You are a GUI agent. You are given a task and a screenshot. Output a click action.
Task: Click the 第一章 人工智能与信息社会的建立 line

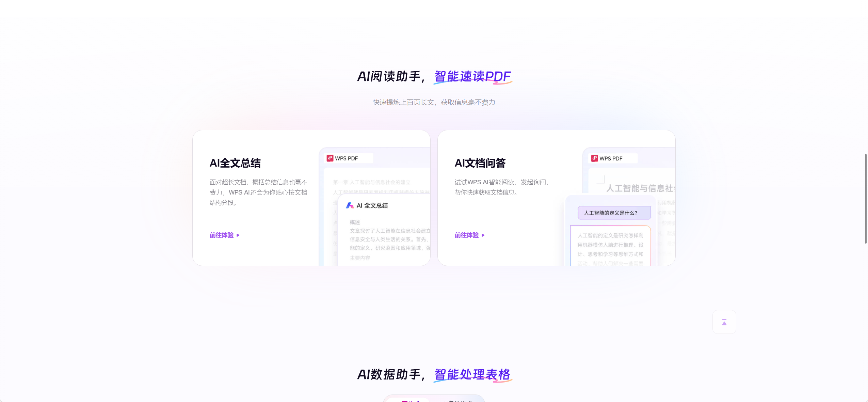point(372,182)
